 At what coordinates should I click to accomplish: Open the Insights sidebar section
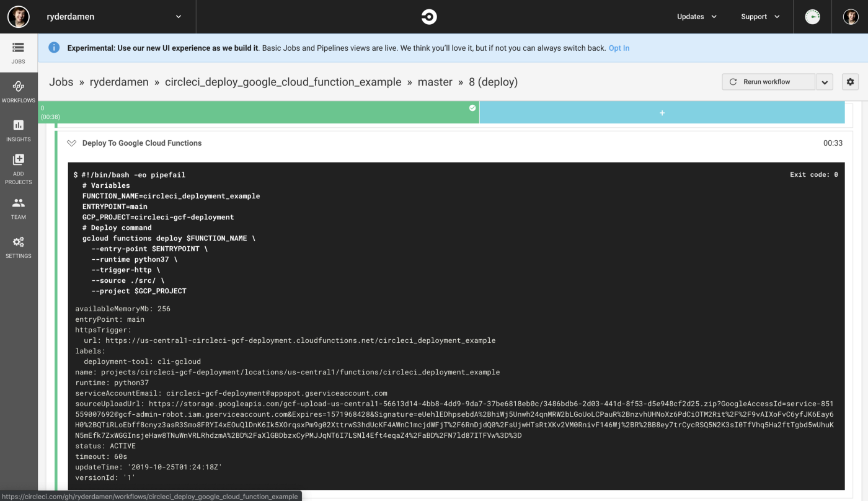tap(19, 131)
